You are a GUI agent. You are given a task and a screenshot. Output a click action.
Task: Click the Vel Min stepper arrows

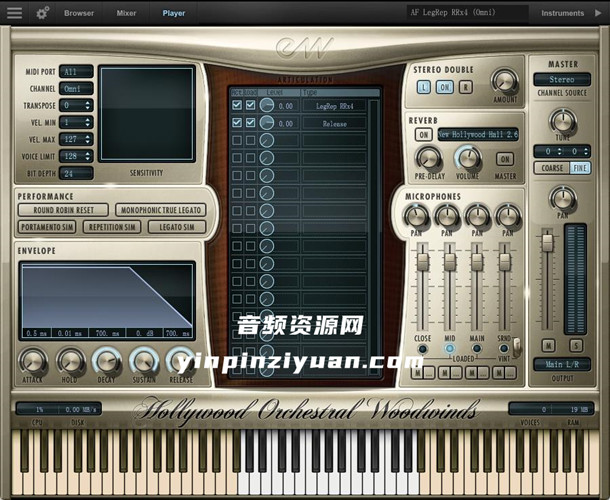click(88, 123)
